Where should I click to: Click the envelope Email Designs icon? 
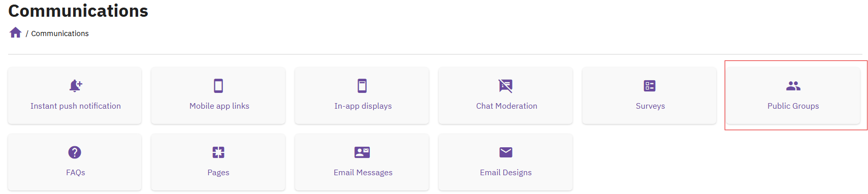[506, 152]
